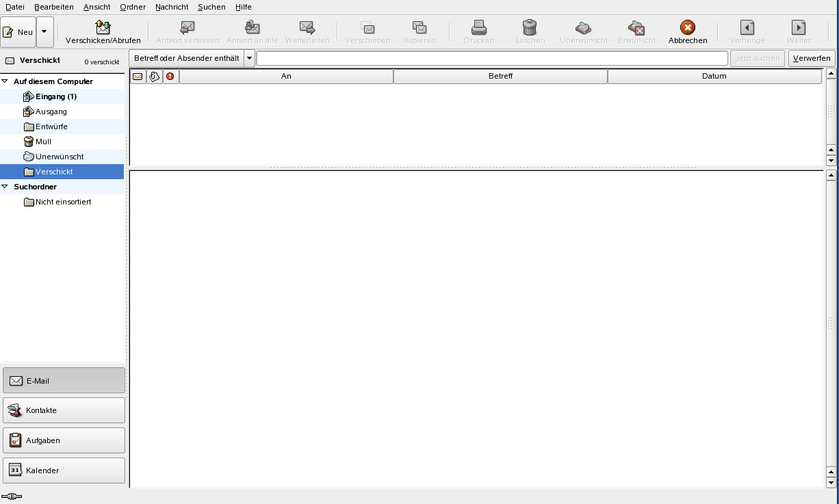
Task: Sort by the importance flag column
Action: point(170,77)
